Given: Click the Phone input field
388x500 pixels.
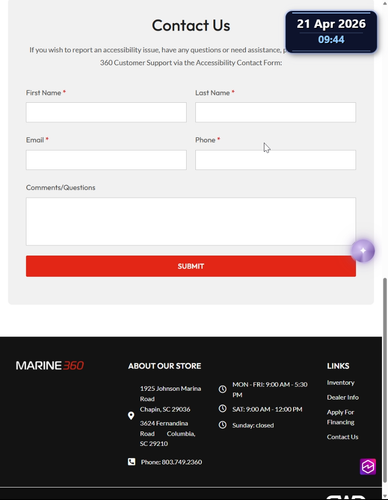Looking at the screenshot, I should [x=276, y=160].
